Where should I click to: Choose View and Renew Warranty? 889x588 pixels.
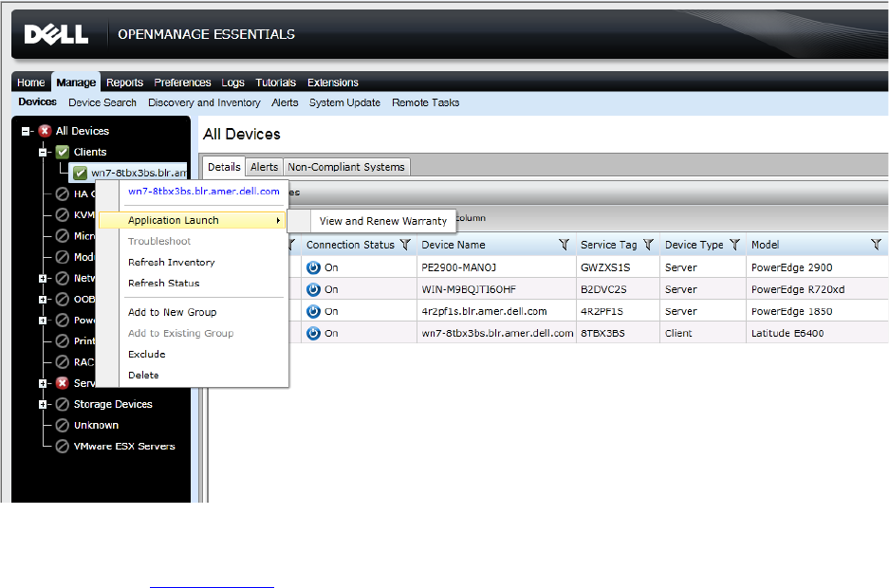point(382,221)
